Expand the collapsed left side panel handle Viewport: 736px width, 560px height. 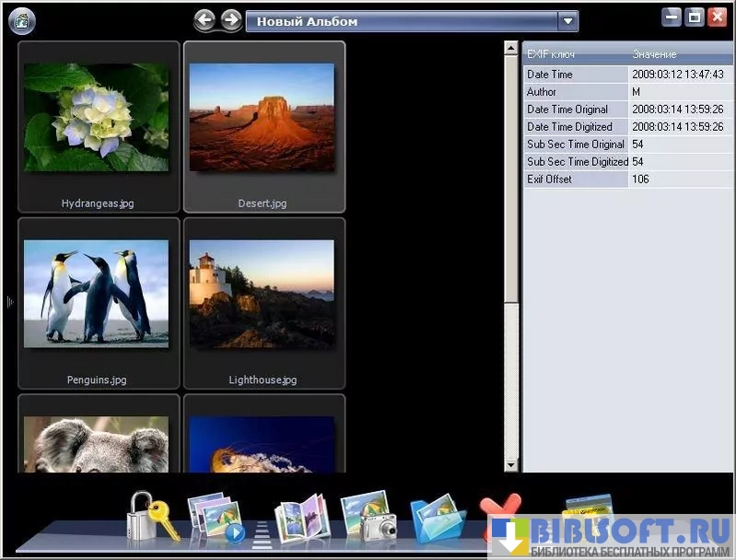click(10, 301)
